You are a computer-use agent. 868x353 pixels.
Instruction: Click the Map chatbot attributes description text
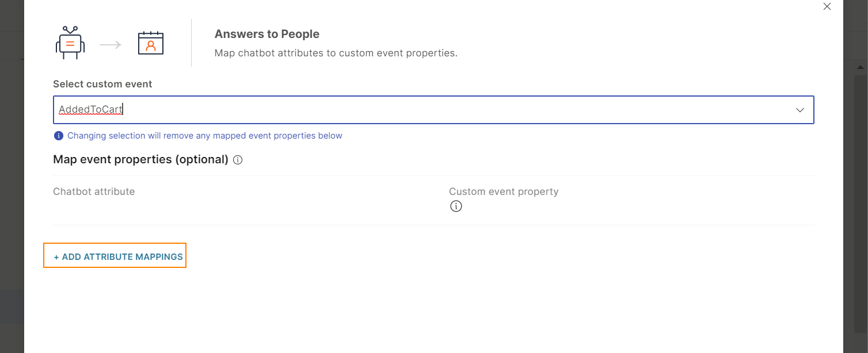[336, 53]
